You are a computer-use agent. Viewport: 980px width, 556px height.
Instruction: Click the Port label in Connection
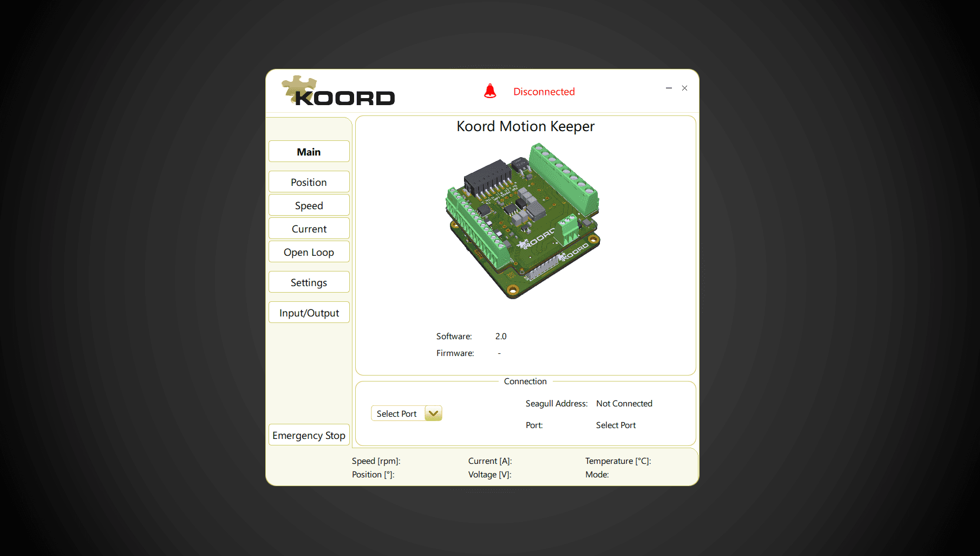[x=534, y=425]
